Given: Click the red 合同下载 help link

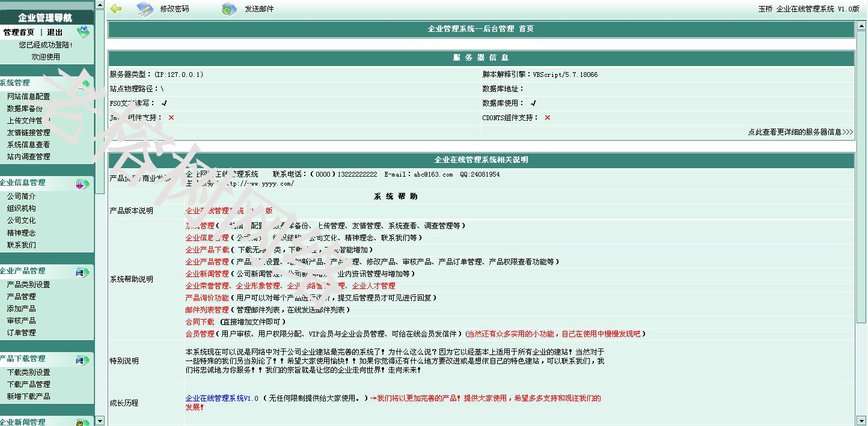Looking at the screenshot, I should click(200, 322).
